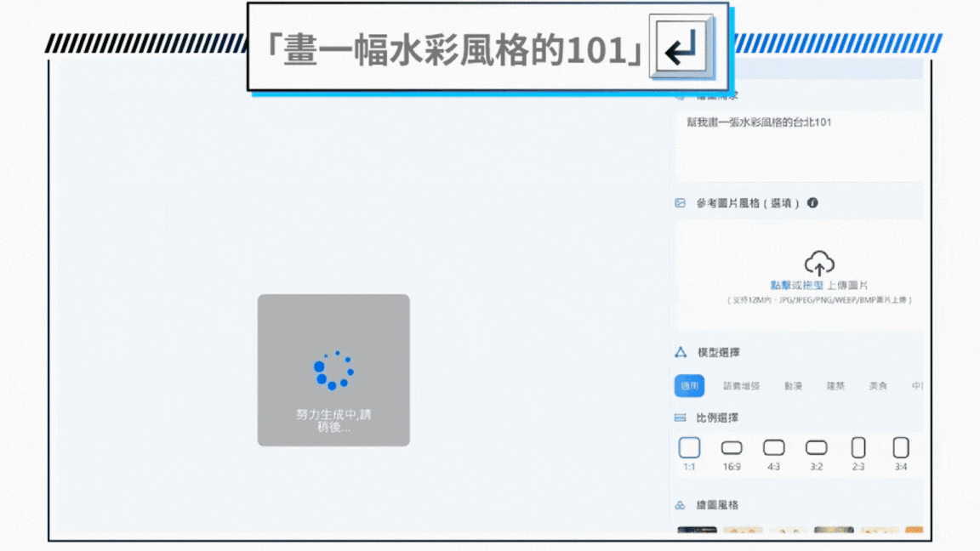This screenshot has width=980, height=551.
Task: Click the picture icon left of 參考圖片風格
Action: pyautogui.click(x=680, y=203)
